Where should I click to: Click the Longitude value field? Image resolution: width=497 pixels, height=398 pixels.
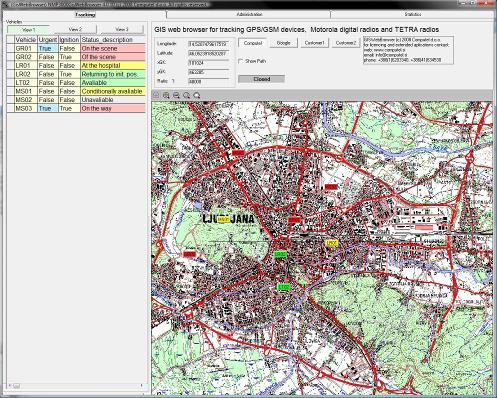pos(209,44)
